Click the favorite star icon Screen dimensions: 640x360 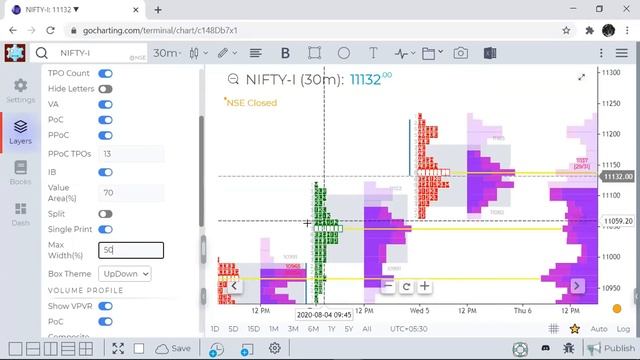[x=575, y=329]
